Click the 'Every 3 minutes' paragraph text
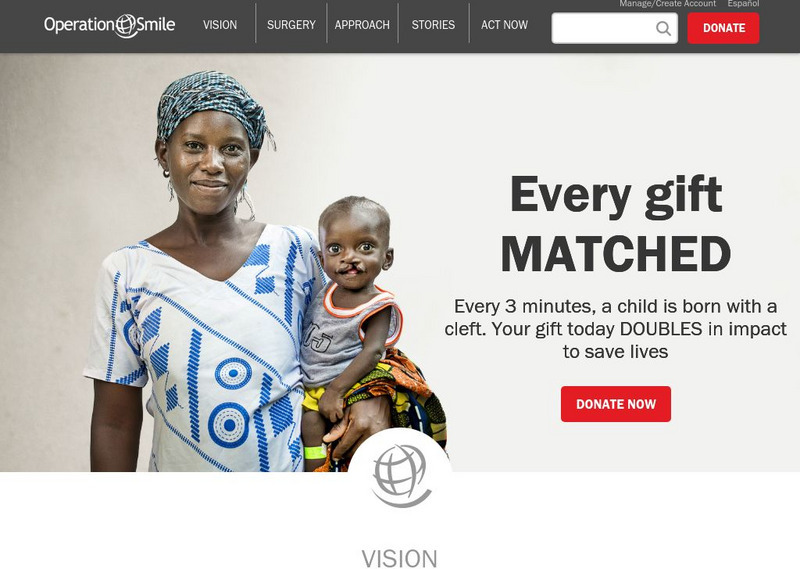Image resolution: width=800 pixels, height=569 pixels. pos(616,329)
